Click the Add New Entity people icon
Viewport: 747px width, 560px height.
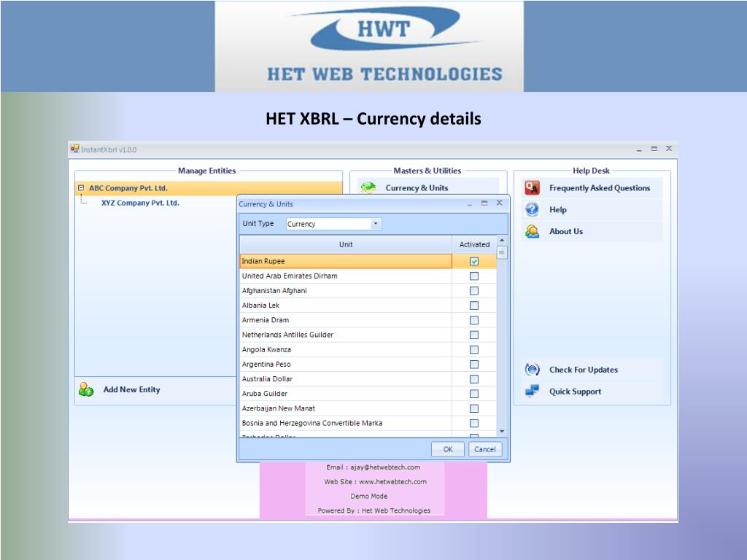[86, 389]
